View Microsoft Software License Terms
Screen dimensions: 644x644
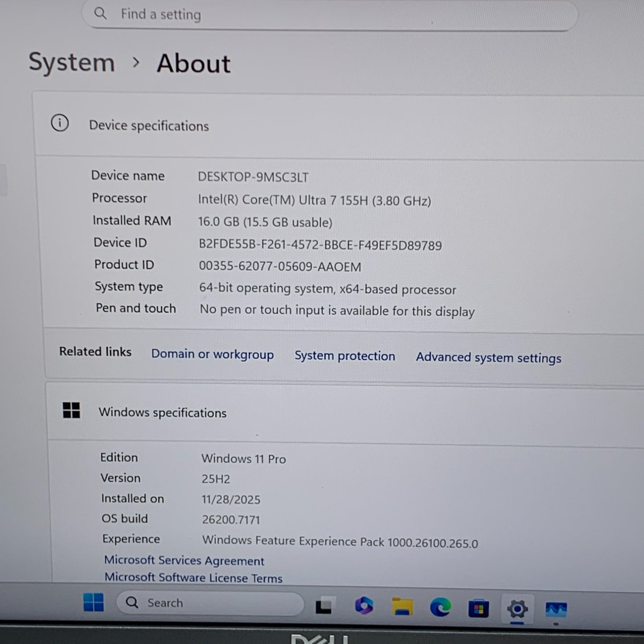[x=193, y=578]
